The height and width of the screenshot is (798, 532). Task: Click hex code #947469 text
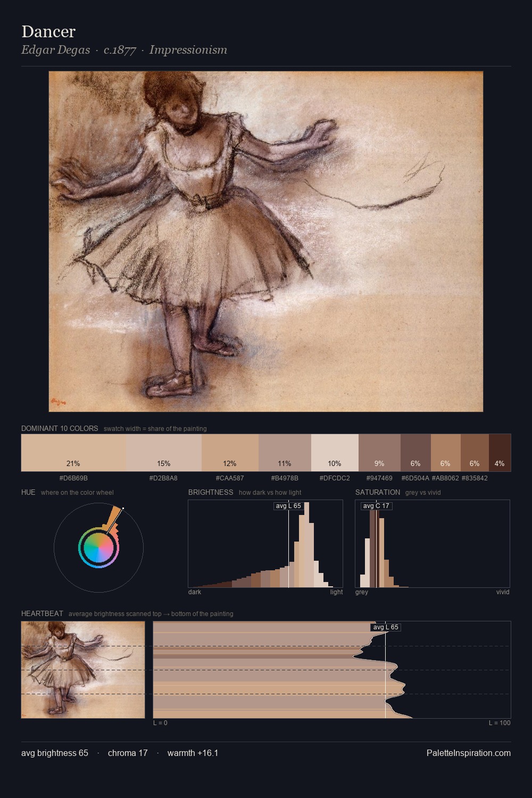[379, 478]
